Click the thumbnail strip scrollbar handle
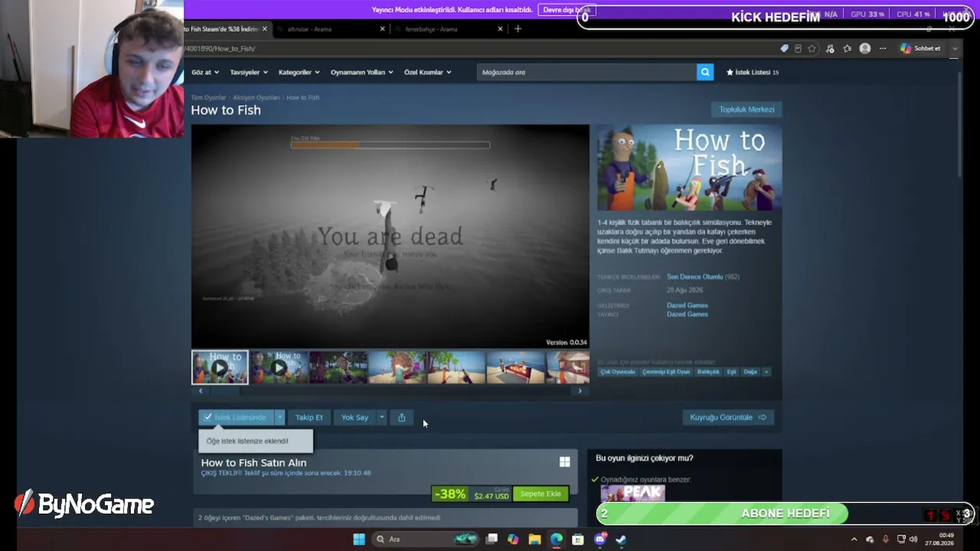This screenshot has width=980, height=551. click(x=225, y=391)
